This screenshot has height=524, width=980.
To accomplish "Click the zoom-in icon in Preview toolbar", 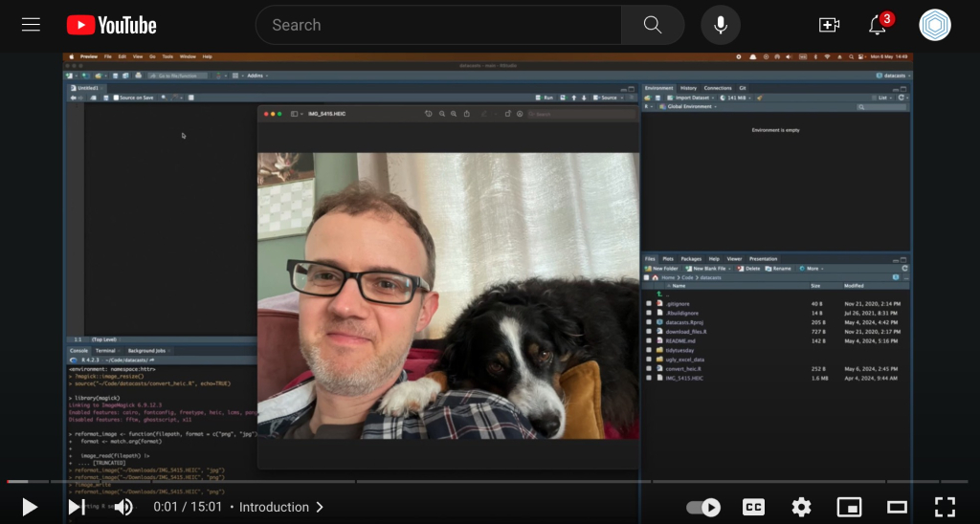I will point(454,114).
